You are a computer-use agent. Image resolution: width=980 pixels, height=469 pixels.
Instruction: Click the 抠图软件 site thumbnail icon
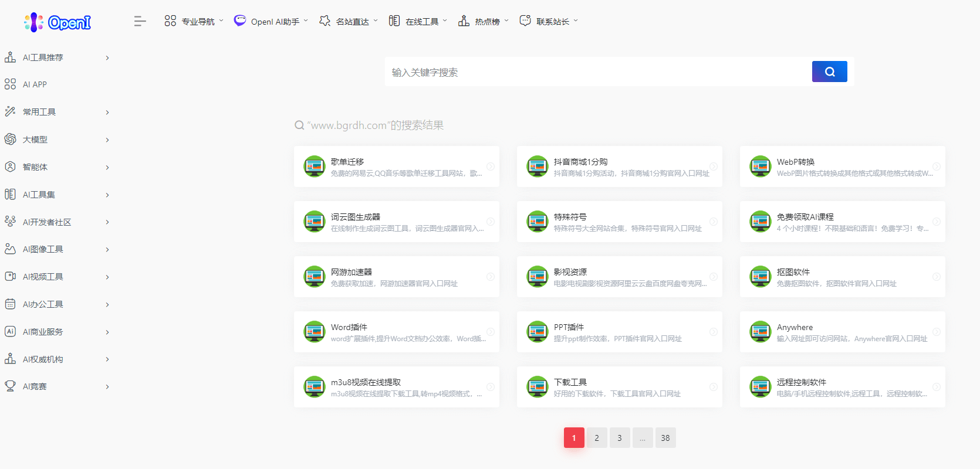click(761, 277)
